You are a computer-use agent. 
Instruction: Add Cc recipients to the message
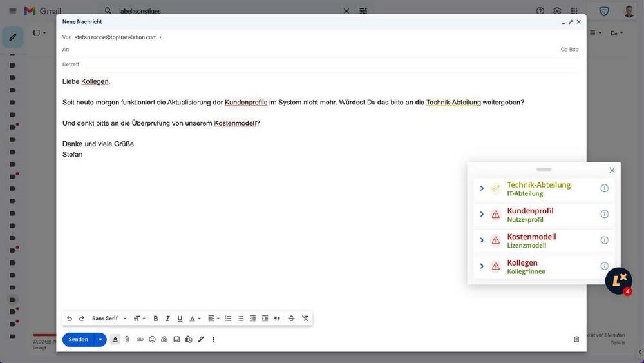[563, 50]
